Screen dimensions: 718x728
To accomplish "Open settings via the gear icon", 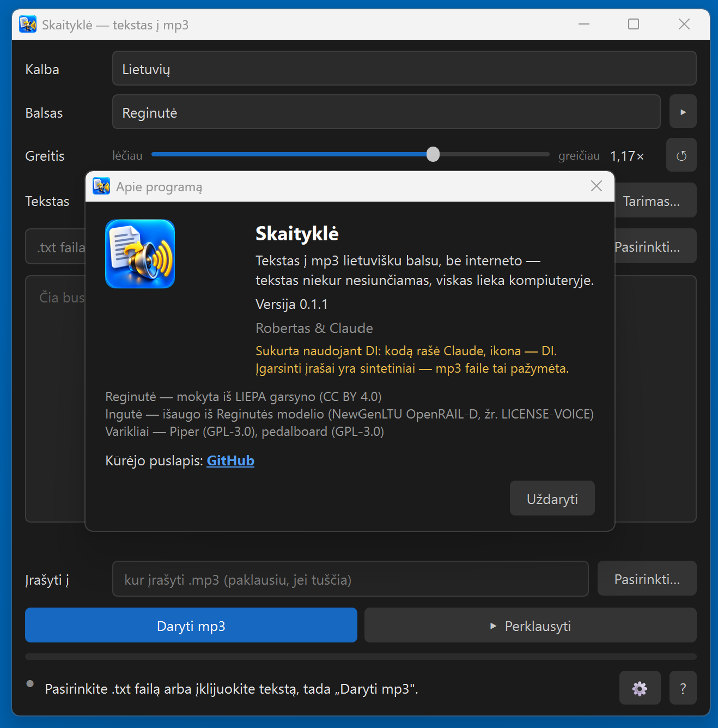I will coord(640,688).
